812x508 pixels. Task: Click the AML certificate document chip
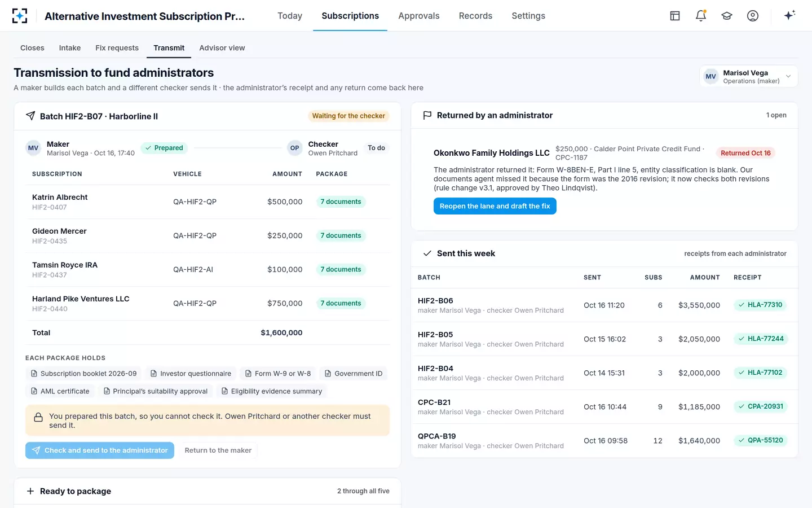pos(60,391)
